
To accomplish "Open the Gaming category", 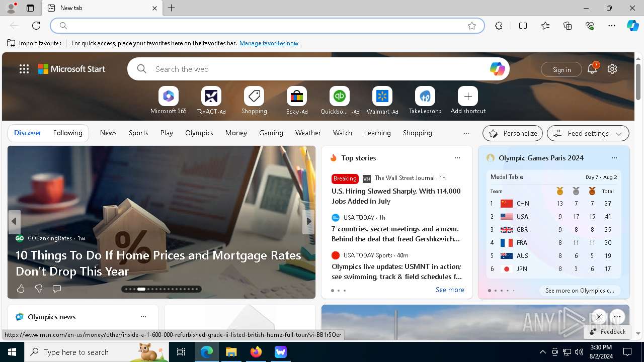I will (x=271, y=133).
